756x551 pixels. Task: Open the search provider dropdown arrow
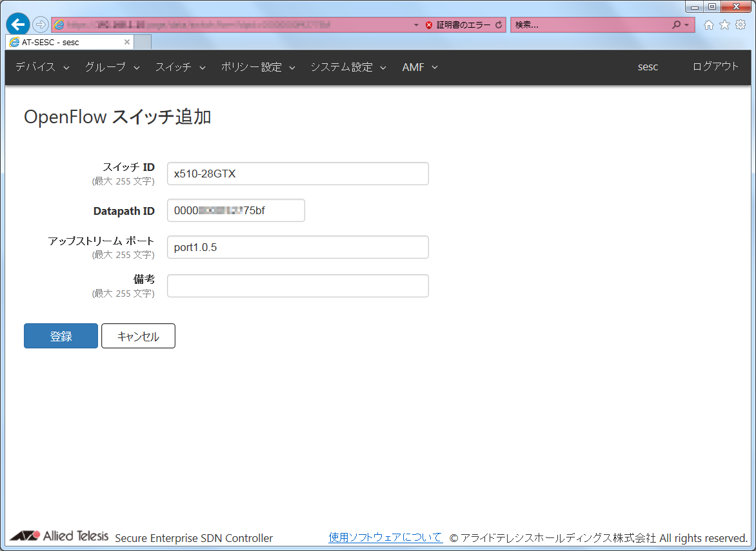click(x=686, y=25)
